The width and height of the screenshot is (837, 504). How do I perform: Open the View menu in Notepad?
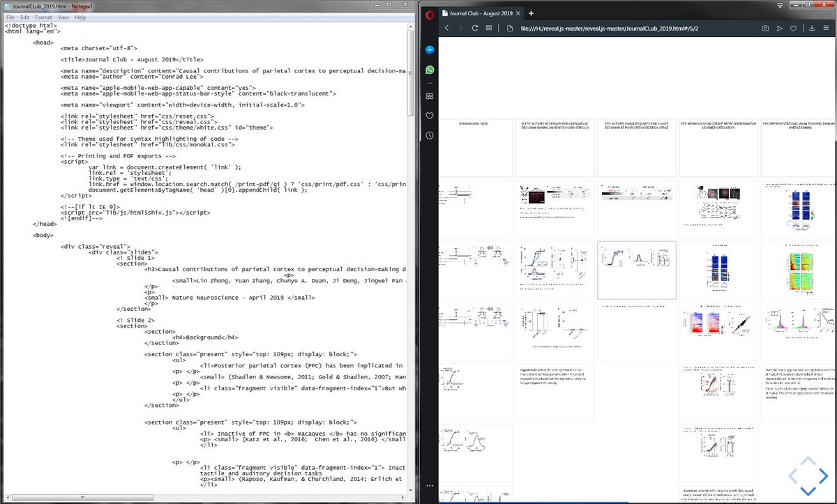point(63,17)
